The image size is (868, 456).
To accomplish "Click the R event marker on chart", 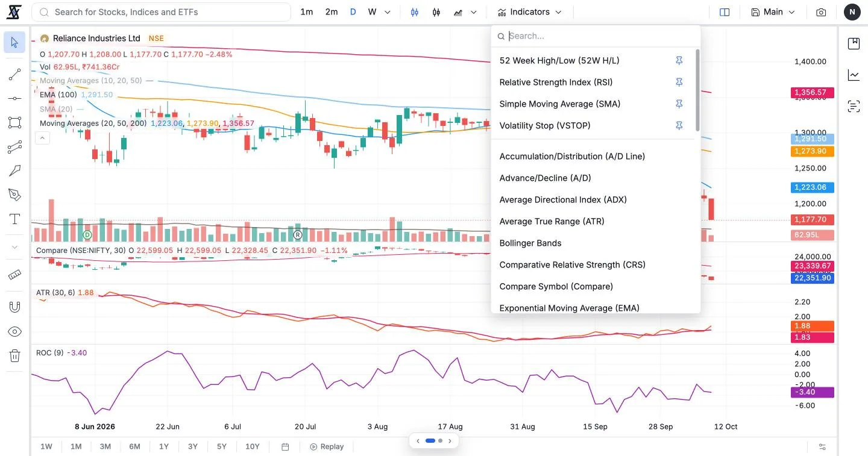I will point(297,234).
